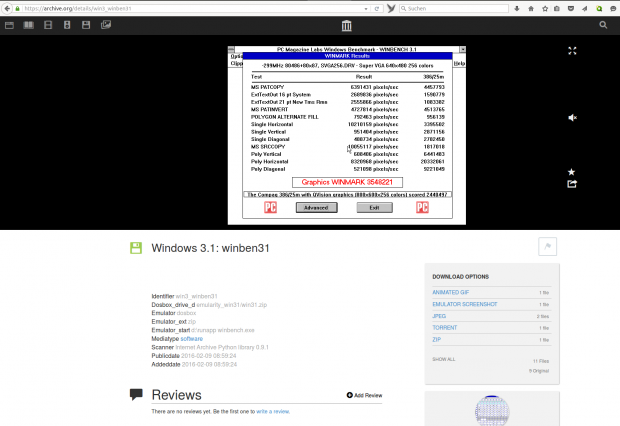The image size is (620, 426).
Task: Download the ZIP option
Action: pos(437,339)
